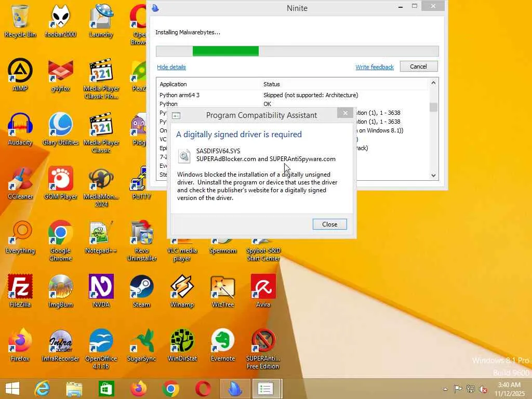Select the VLC media player shortcut

tap(182, 251)
